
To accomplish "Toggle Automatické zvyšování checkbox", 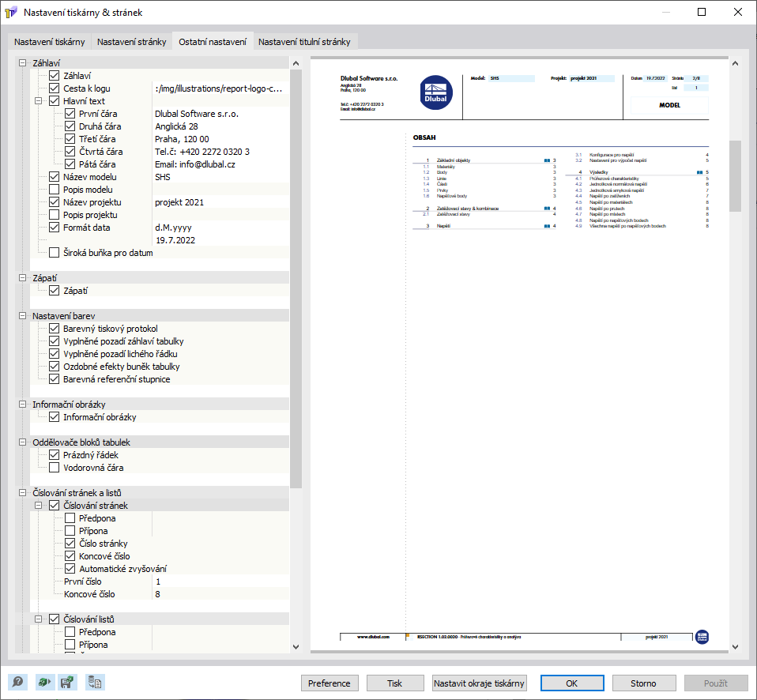I will [70, 569].
